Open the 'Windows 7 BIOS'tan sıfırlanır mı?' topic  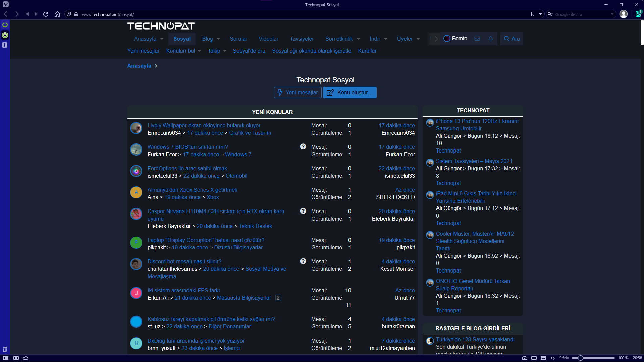pyautogui.click(x=187, y=147)
